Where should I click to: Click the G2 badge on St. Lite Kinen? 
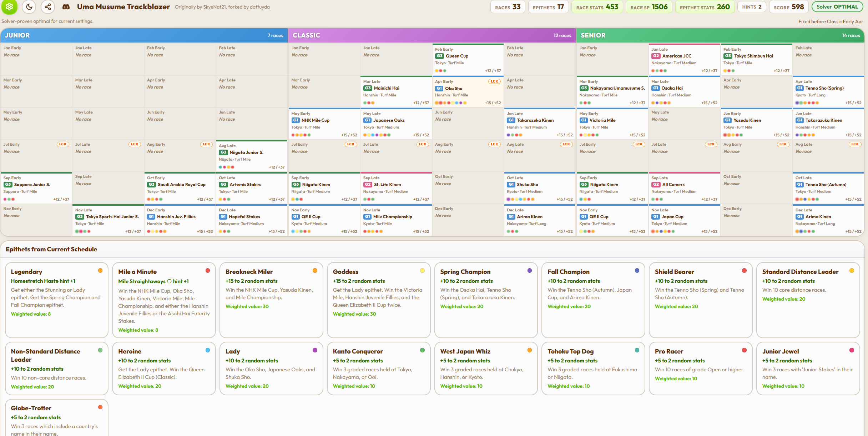pos(367,185)
